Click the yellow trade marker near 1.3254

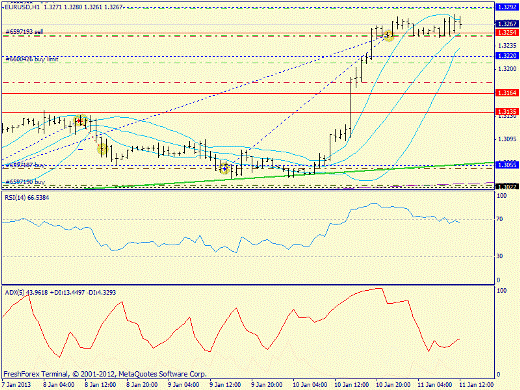[x=388, y=35]
